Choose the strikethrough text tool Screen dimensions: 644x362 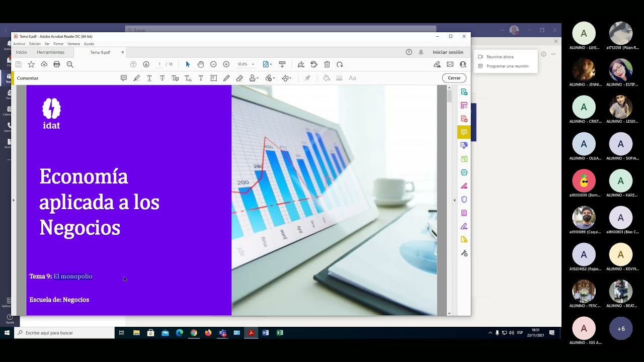[162, 78]
